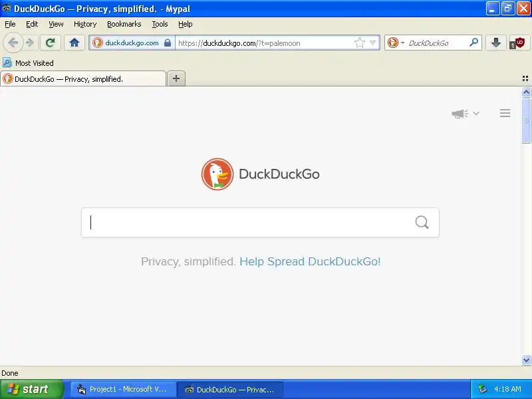This screenshot has width=532, height=399.
Task: Open the DuckDuckGo hamburger menu
Action: [505, 113]
